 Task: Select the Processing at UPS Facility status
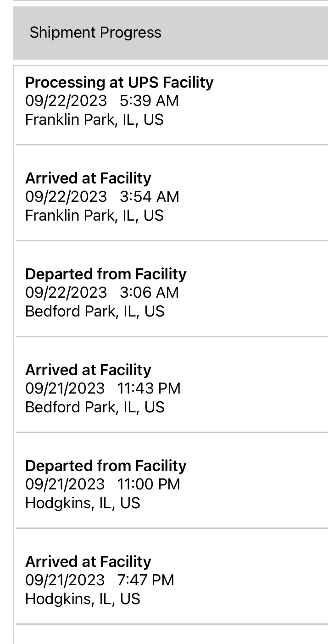(x=119, y=83)
